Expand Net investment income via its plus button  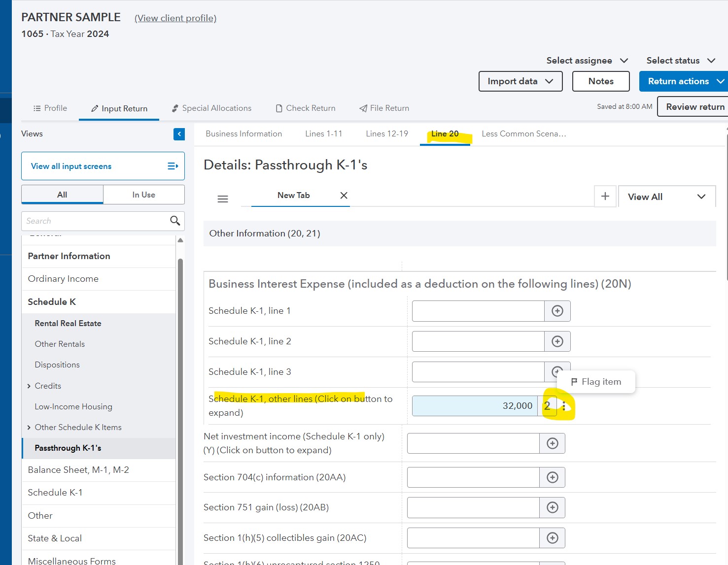click(x=552, y=443)
